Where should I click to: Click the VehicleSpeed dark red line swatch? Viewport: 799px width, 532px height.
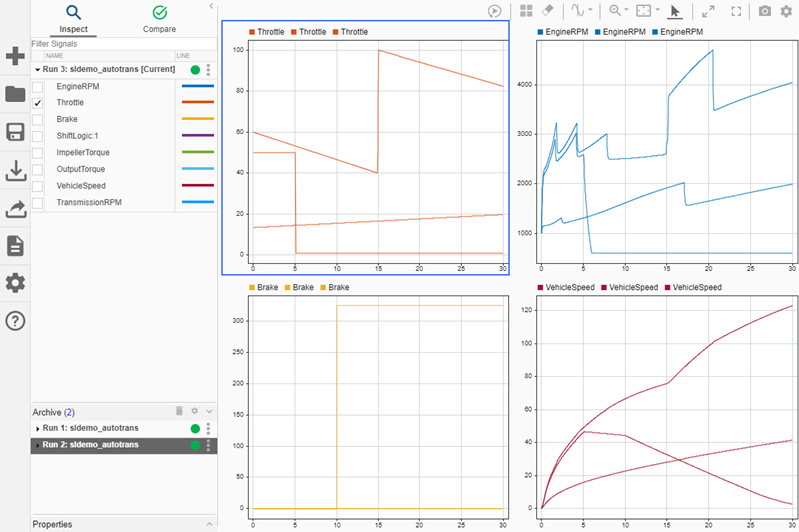pyautogui.click(x=198, y=185)
